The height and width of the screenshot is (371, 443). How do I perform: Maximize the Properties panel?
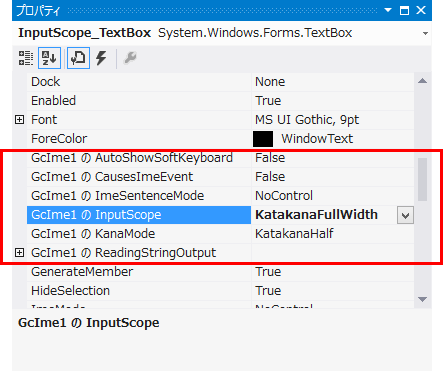[x=404, y=10]
